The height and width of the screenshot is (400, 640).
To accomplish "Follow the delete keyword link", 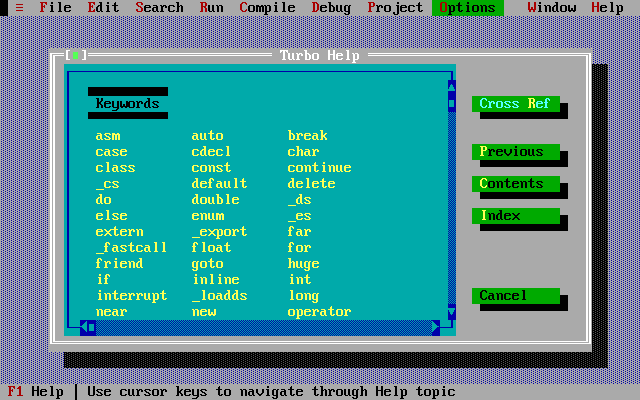I will tap(311, 184).
